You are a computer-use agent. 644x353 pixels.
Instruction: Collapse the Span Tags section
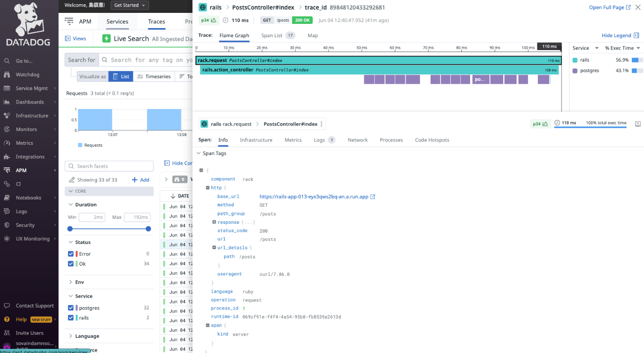[199, 154]
